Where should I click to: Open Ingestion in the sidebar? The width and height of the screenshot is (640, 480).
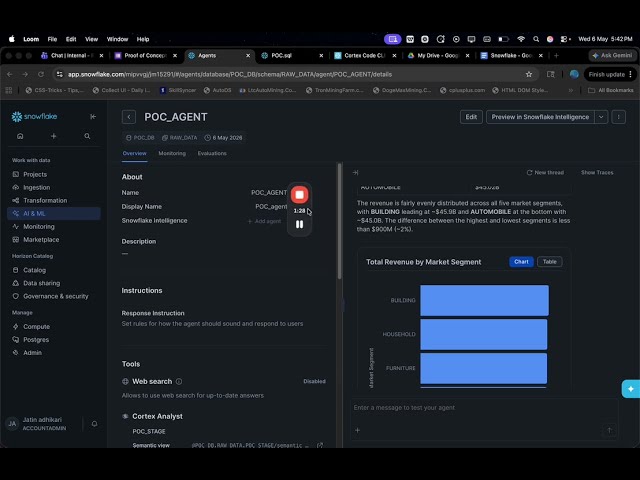37,187
